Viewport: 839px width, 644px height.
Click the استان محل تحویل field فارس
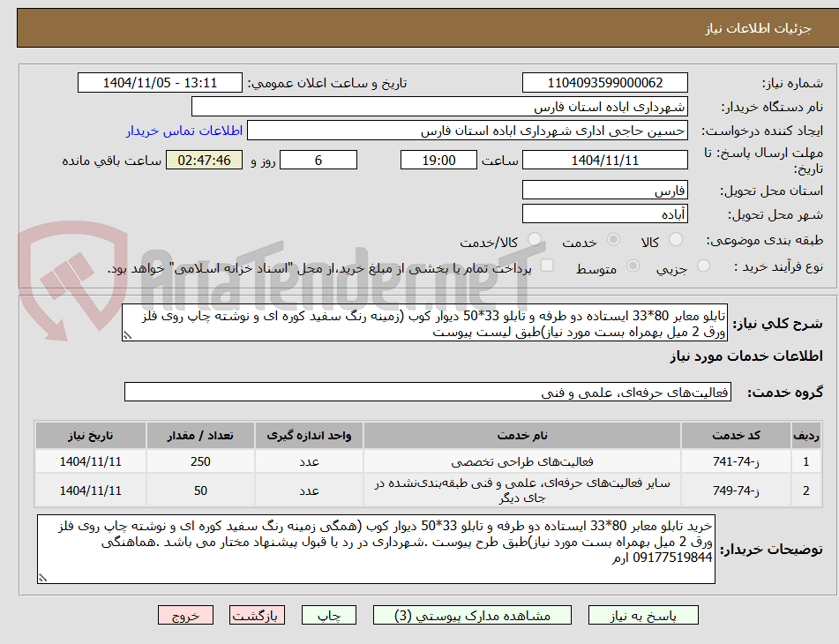[x=605, y=191]
